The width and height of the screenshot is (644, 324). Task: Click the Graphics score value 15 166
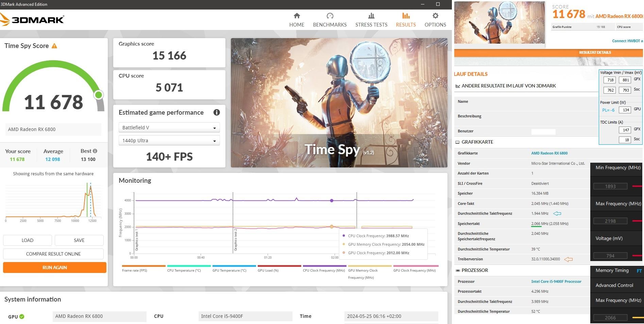(x=169, y=55)
